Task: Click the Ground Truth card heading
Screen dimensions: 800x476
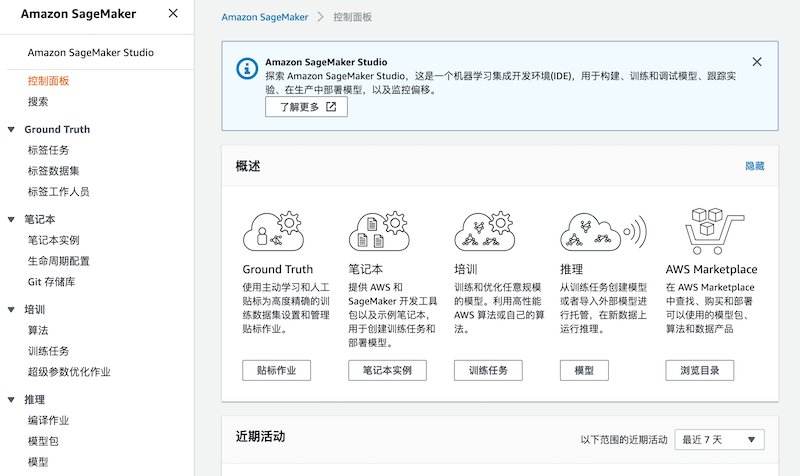Action: 278,269
